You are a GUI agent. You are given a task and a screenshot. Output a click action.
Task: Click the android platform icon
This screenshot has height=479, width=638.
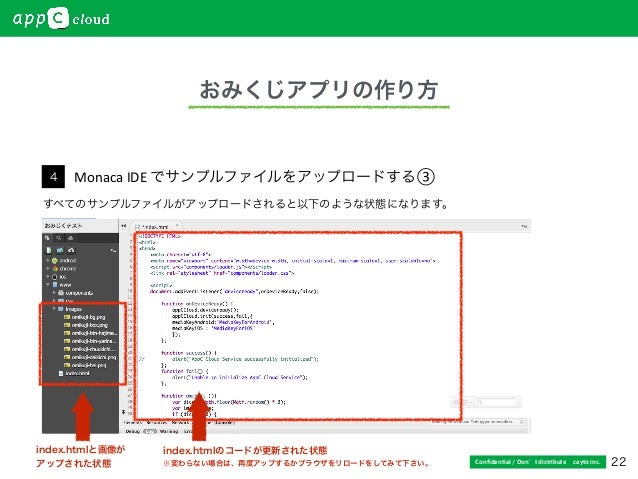pos(55,260)
